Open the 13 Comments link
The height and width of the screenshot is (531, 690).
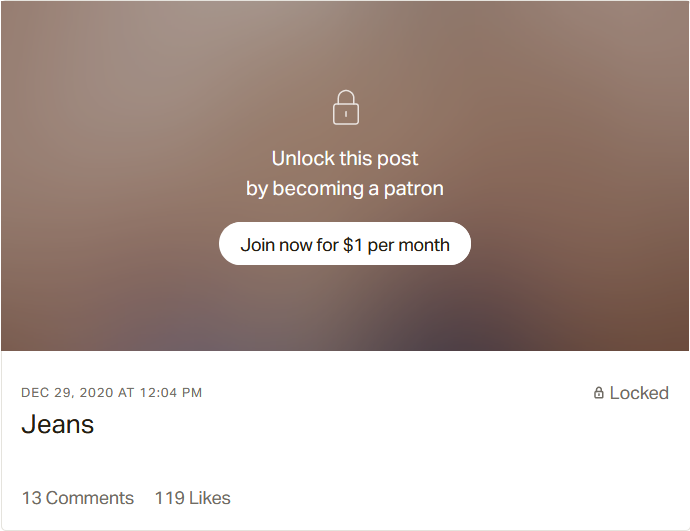tap(78, 498)
